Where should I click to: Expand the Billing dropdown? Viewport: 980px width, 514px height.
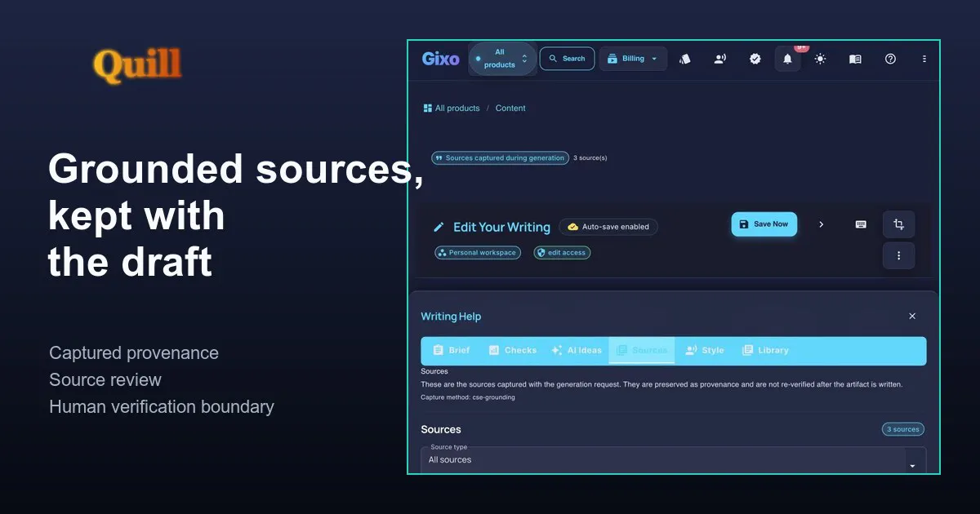pos(633,59)
